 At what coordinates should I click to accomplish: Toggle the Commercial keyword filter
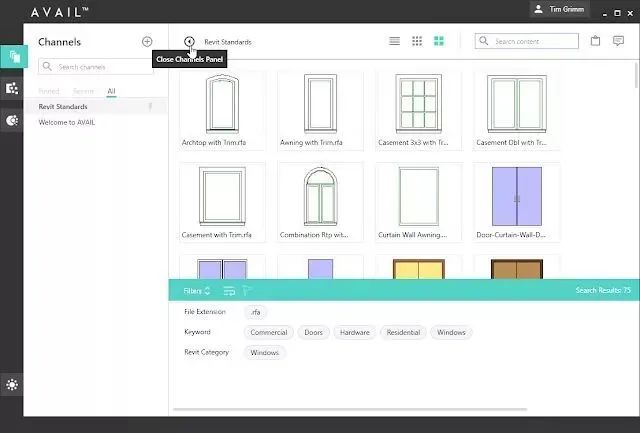pos(269,333)
